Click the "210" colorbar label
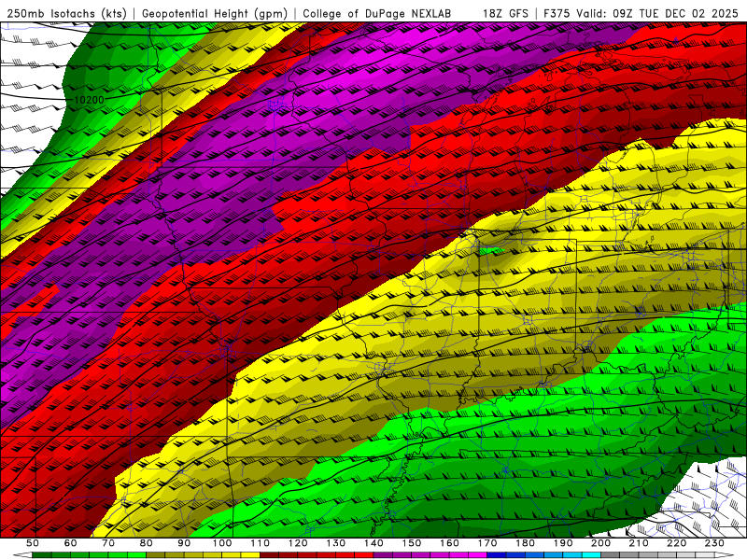This screenshot has height=560, width=747. (x=639, y=543)
